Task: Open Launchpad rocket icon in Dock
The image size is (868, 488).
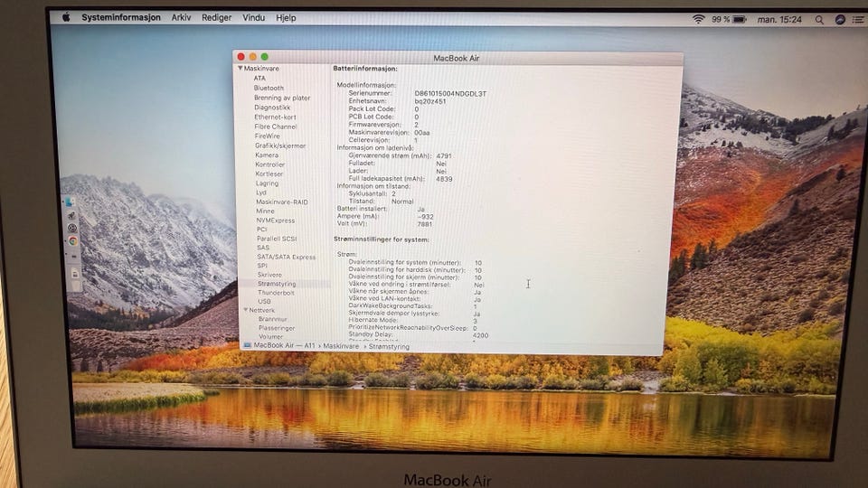Action: (x=71, y=215)
